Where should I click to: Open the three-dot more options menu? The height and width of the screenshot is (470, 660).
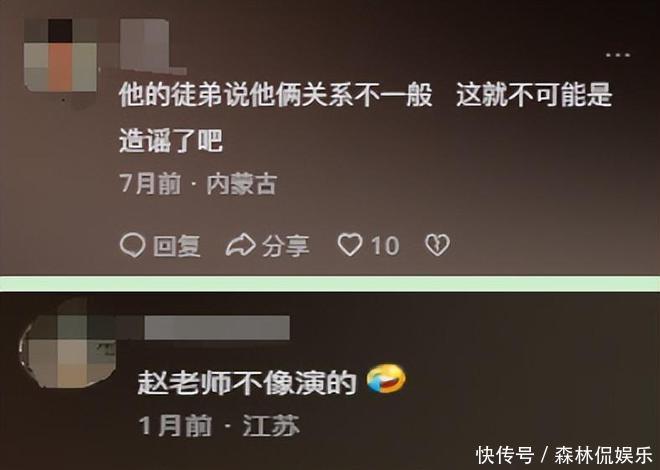617,55
